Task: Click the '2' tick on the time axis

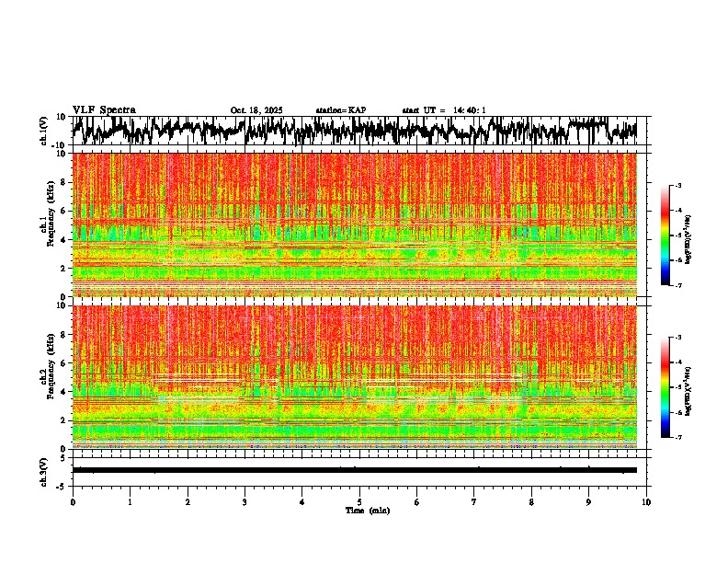Action: point(188,502)
